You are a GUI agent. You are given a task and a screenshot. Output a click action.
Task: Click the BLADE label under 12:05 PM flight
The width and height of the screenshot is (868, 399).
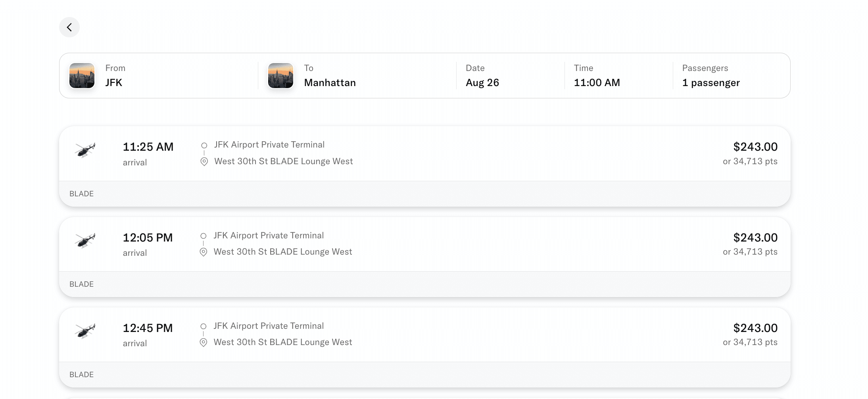tap(82, 284)
